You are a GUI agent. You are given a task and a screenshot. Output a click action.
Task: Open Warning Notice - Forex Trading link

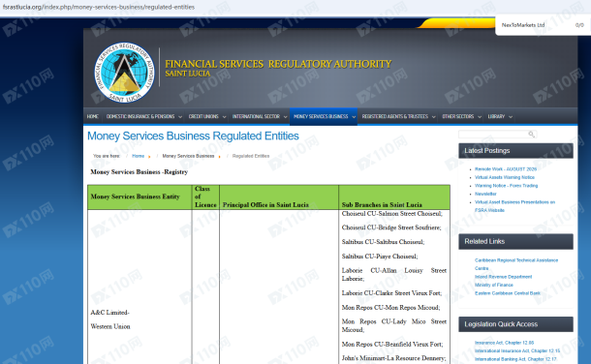(x=506, y=186)
